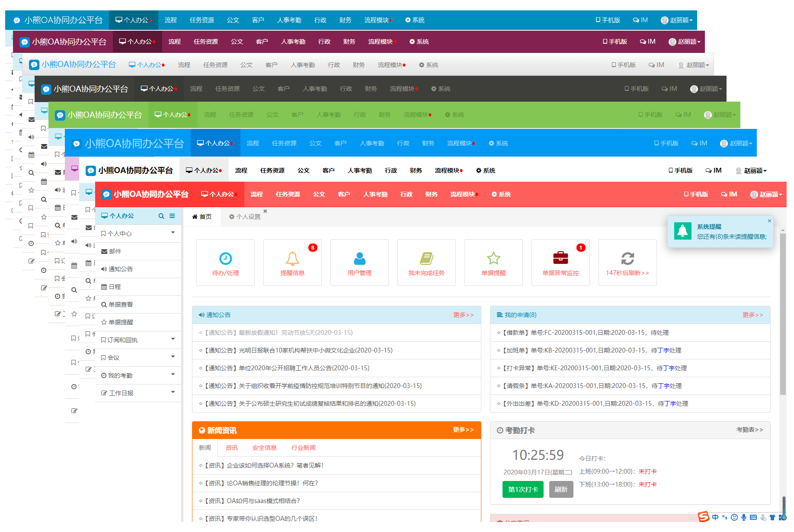Viewport: 794px width, 532px height.
Task: Expand the 个人中心 sidebar section
Action: 138,234
